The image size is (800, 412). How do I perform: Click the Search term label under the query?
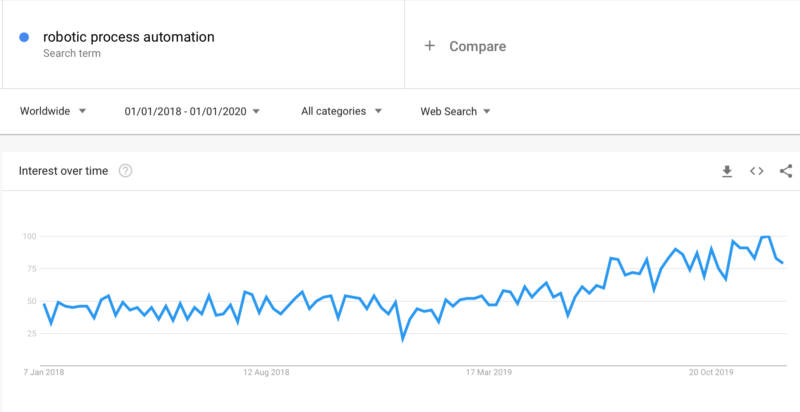click(72, 53)
